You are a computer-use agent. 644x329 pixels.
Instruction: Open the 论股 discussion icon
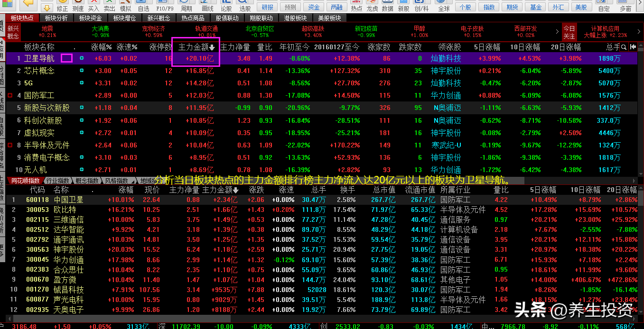[x=226, y=6]
